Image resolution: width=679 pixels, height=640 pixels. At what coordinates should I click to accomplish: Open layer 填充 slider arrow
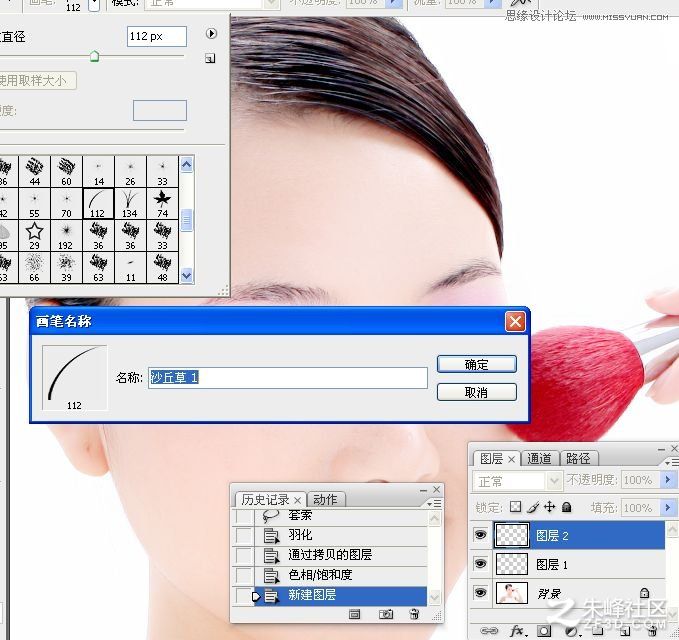(668, 507)
